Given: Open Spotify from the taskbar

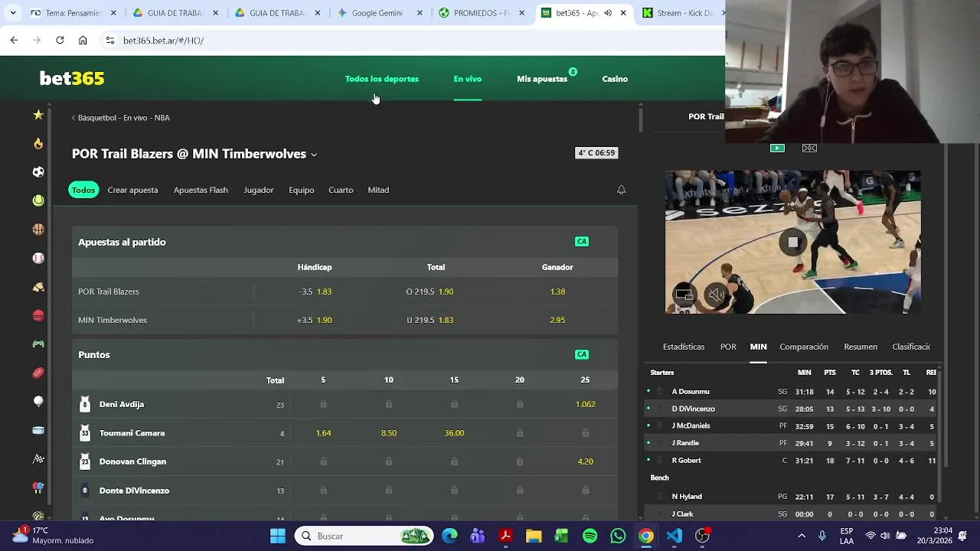Looking at the screenshot, I should point(590,536).
